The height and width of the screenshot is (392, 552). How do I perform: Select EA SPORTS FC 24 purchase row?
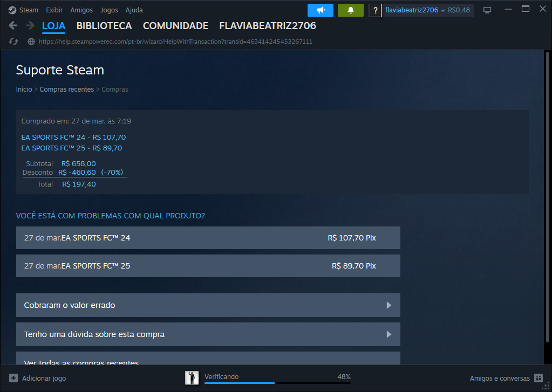[208, 238]
